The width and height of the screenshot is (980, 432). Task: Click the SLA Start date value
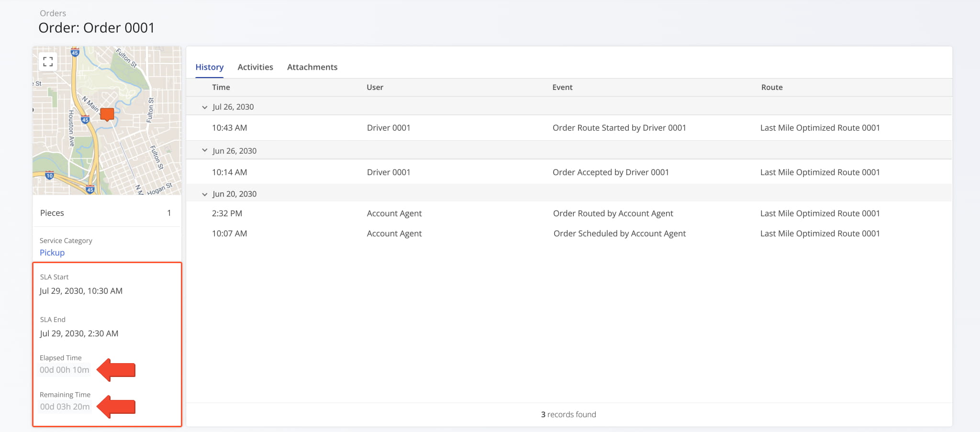(81, 290)
